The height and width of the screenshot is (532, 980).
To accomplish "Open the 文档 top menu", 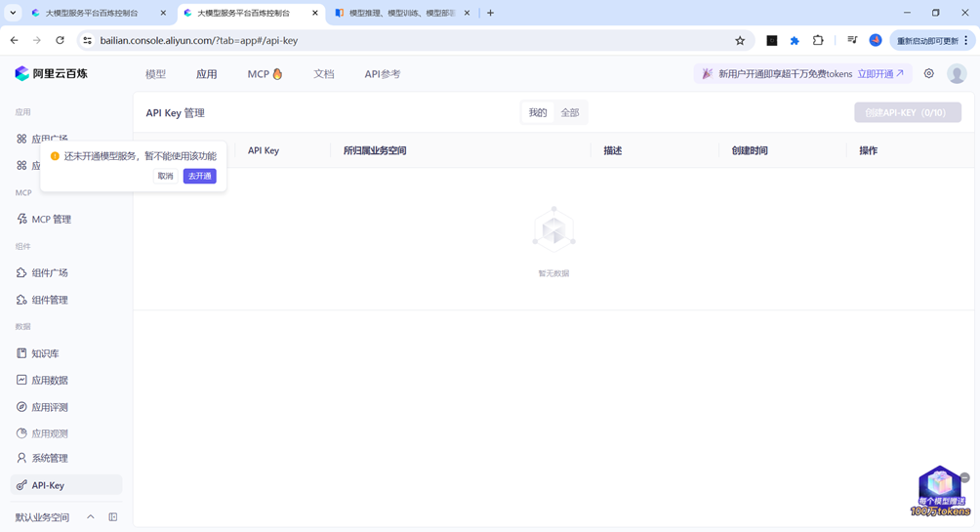I will [x=324, y=74].
